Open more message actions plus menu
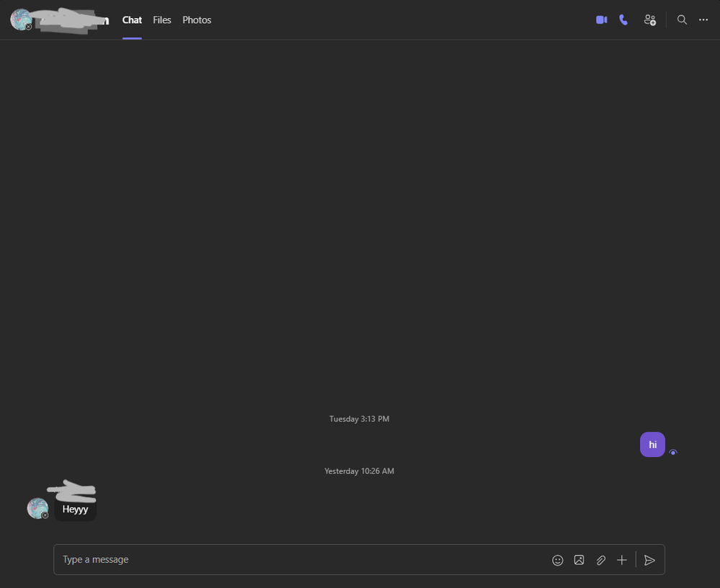The image size is (720, 588). coord(622,560)
